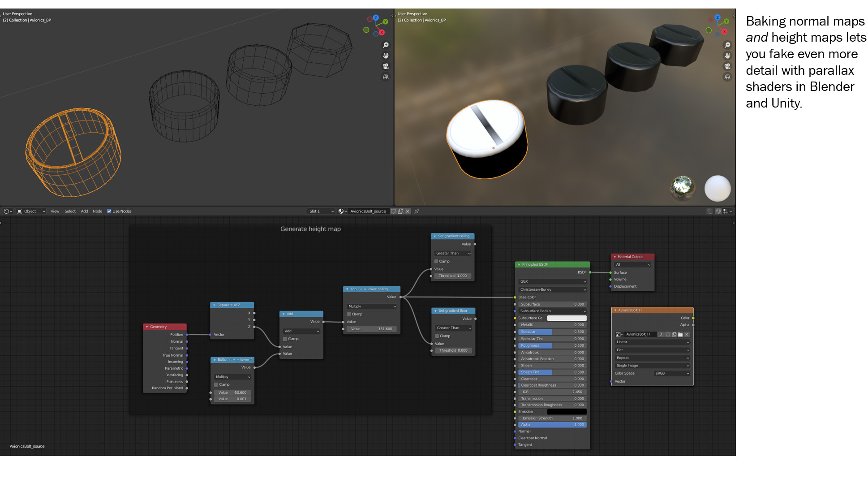The height and width of the screenshot is (483, 868).
Task: Click the AvionicsBolt_source material name field
Action: point(368,211)
